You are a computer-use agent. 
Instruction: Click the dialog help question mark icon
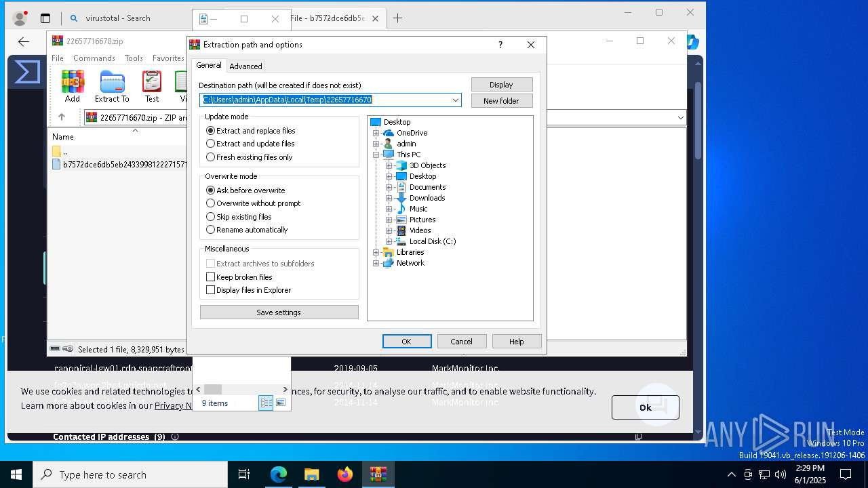[x=500, y=45]
